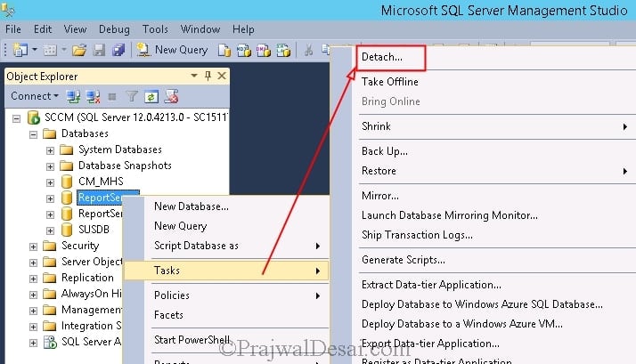Select New Query in context menu

(x=181, y=226)
